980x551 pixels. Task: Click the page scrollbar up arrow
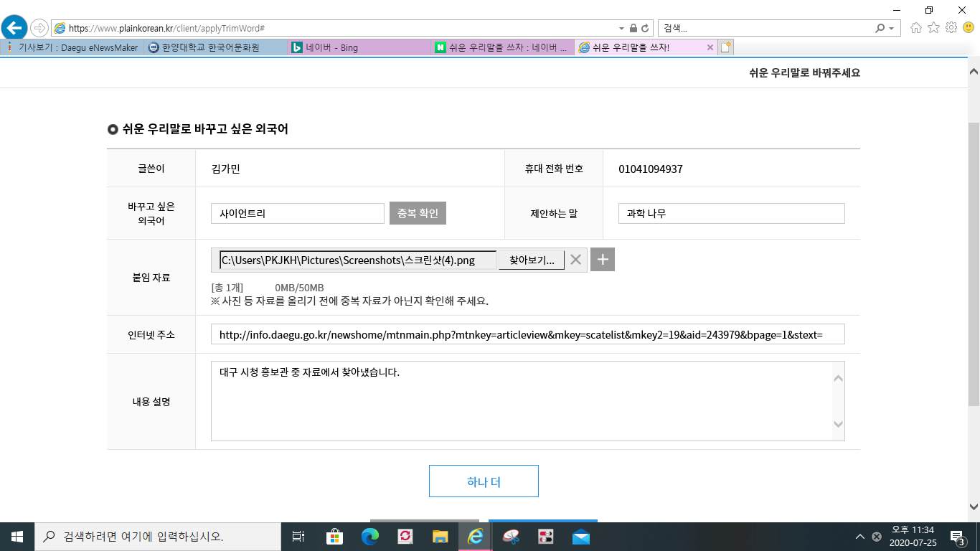(x=974, y=72)
